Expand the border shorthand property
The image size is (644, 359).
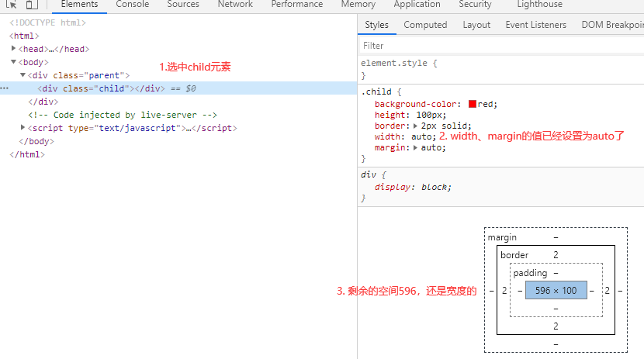(415, 126)
